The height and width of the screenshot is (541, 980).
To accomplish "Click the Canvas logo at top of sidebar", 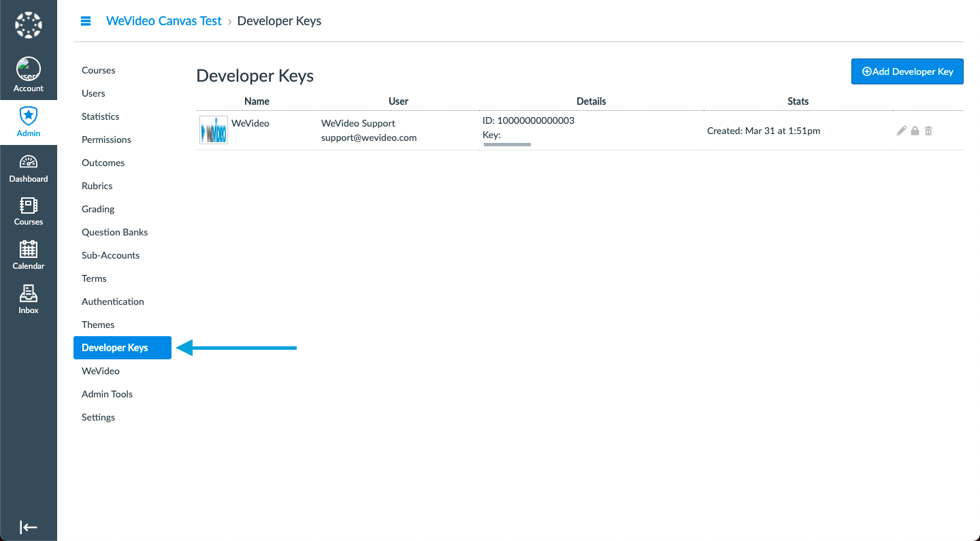I will pyautogui.click(x=29, y=25).
